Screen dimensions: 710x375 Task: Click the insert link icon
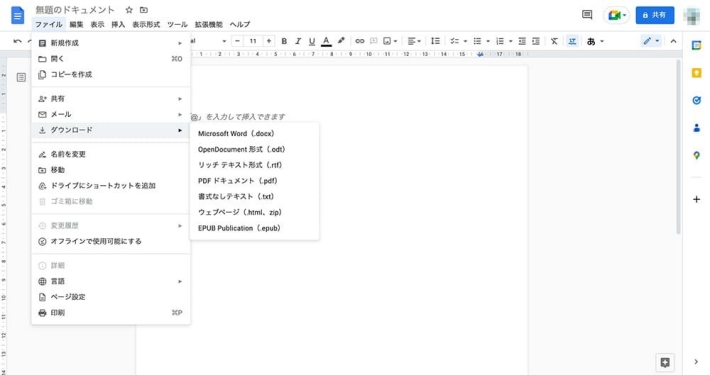point(360,41)
